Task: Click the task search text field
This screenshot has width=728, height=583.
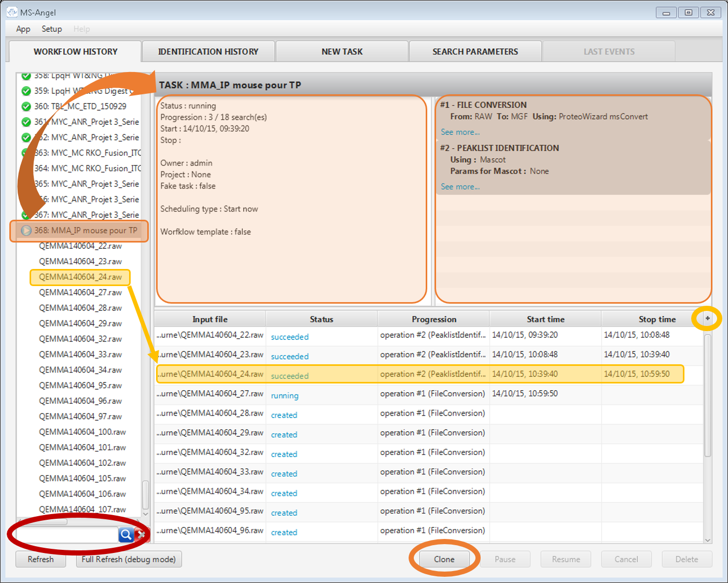Action: 67,534
